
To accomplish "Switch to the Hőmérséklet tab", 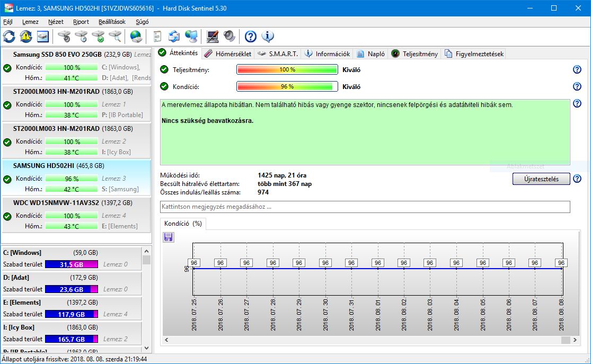I will [228, 54].
